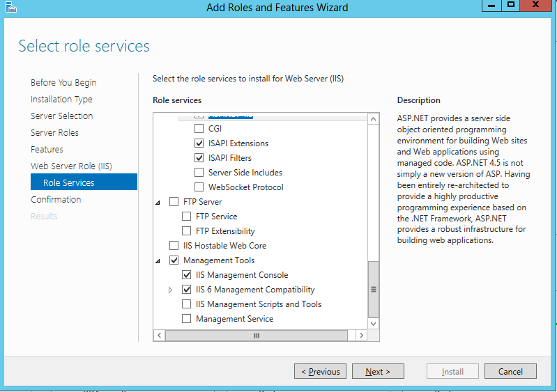
Task: Check the CGI checkbox
Action: (x=199, y=128)
